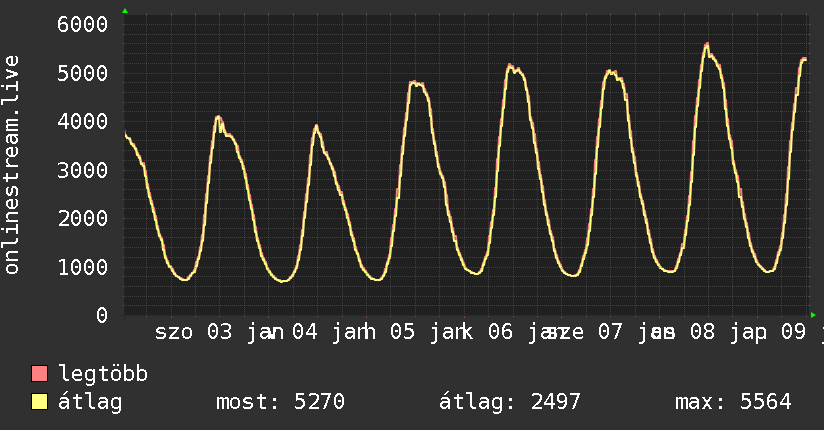The height and width of the screenshot is (430, 824).
Task: Click the '08' date label on x-axis
Action: (702, 332)
